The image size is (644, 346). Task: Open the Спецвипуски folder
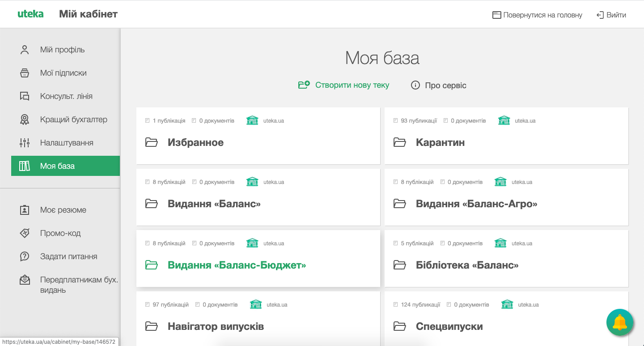449,326
